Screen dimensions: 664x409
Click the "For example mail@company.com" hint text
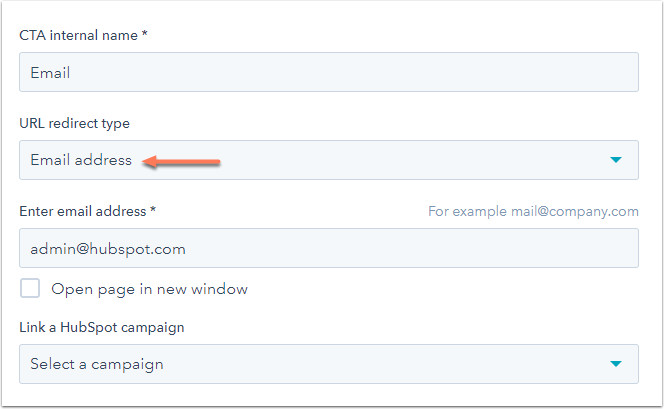click(x=533, y=211)
